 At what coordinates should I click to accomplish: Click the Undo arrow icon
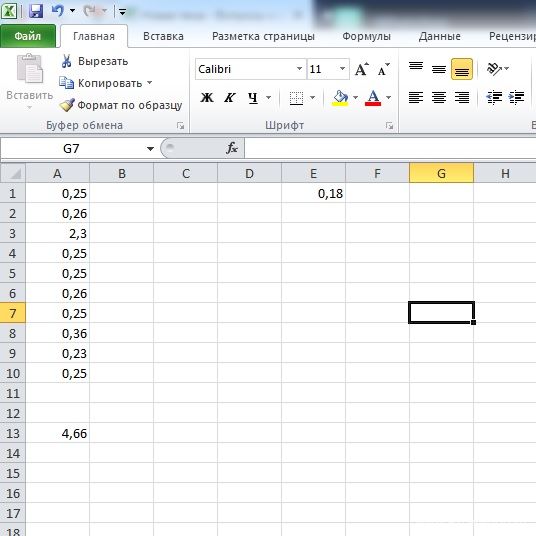[58, 11]
